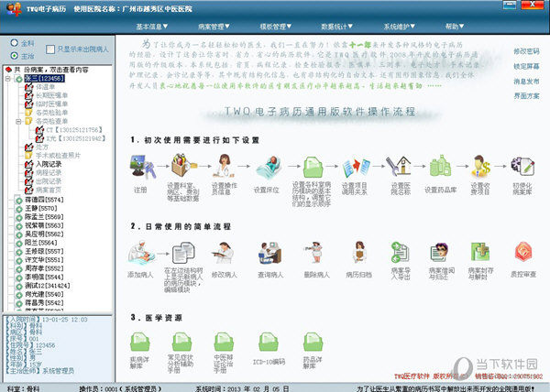Open the documents icon for editing record modules
The width and height of the screenshot is (550, 392).
(x=183, y=252)
